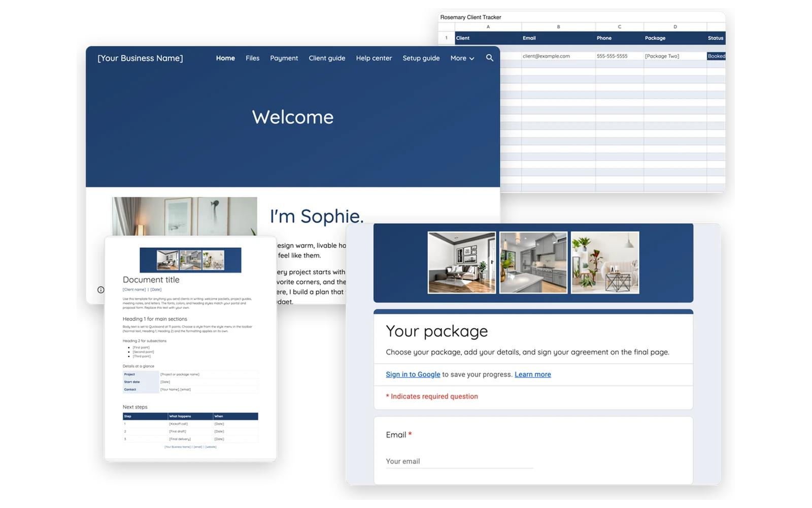The image size is (812, 508).
Task: Select the client@example.com cell
Action: coord(558,56)
